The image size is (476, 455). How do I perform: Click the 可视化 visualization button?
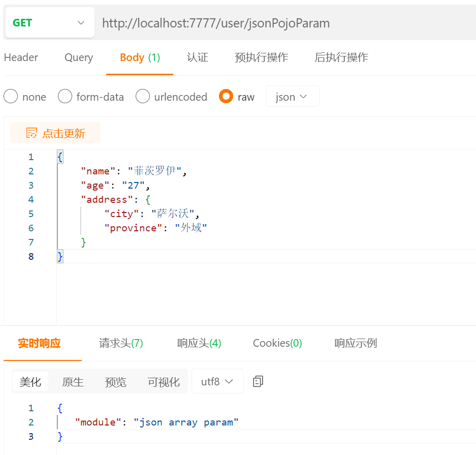pos(163,381)
